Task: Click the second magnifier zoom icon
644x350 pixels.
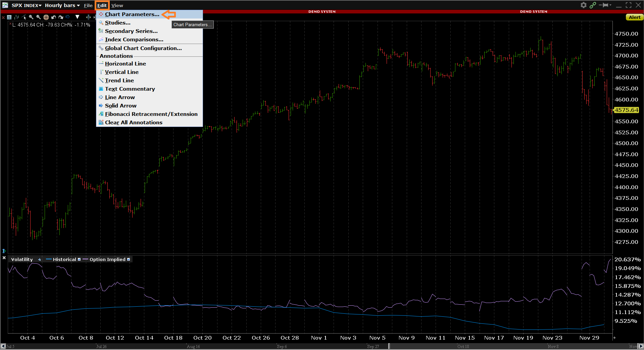Action: pyautogui.click(x=39, y=17)
